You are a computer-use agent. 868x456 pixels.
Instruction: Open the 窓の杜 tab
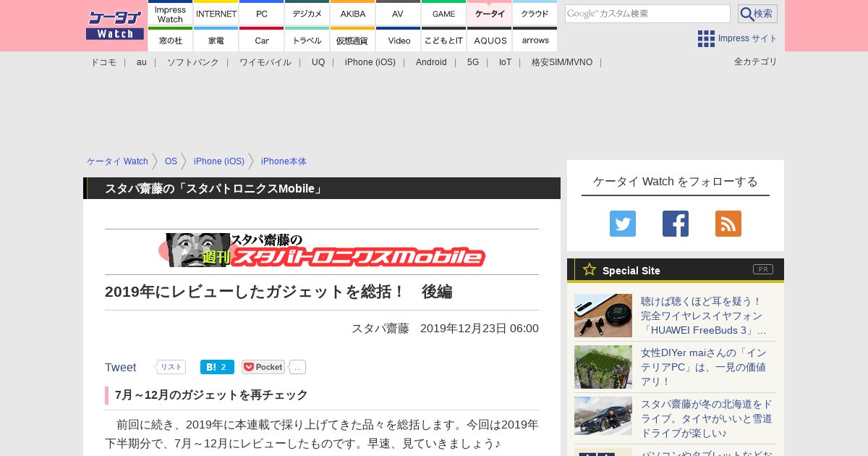tap(171, 40)
